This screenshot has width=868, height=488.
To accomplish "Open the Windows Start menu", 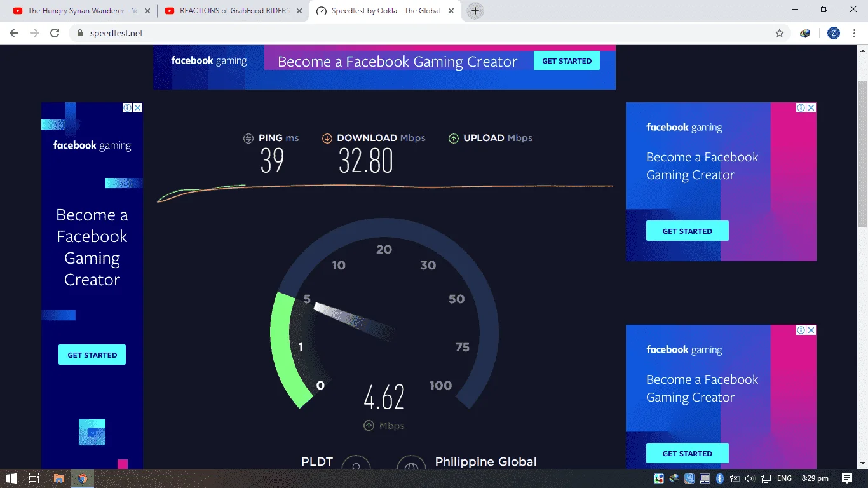I will coord(11,478).
